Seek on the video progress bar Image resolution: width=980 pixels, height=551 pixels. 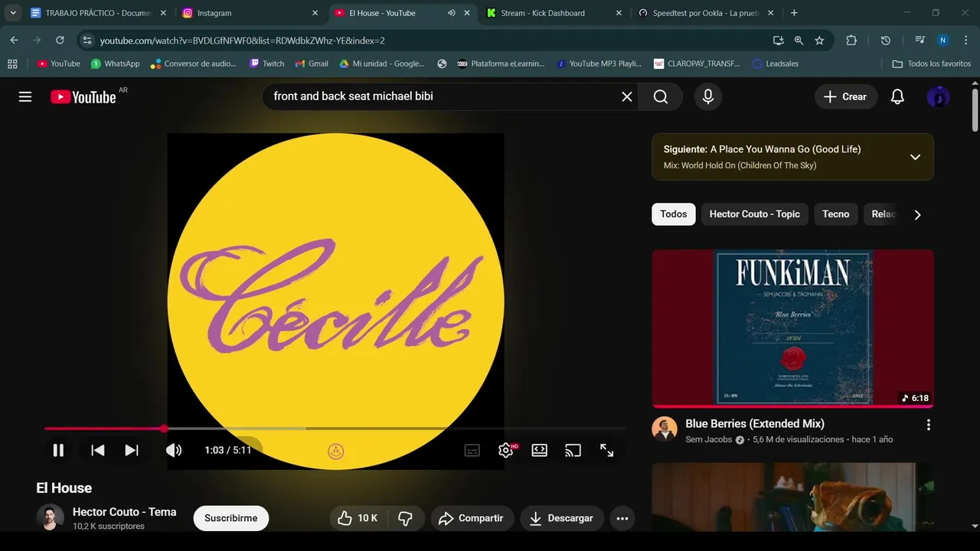coord(335,429)
